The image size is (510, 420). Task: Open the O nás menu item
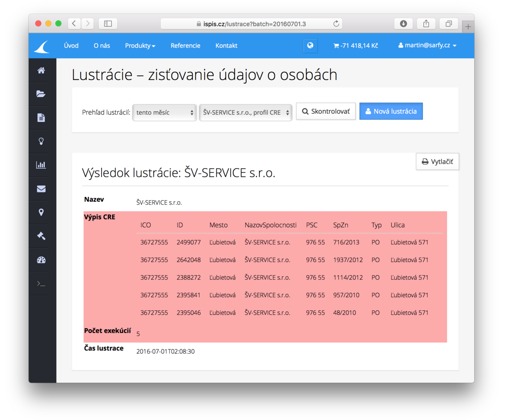tap(102, 45)
